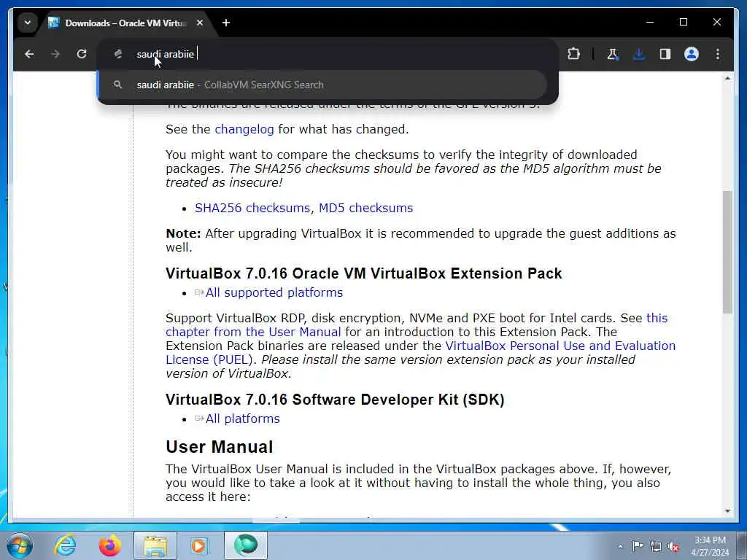The height and width of the screenshot is (560, 747).
Task: Click the search icon in suggestion row
Action: (117, 85)
